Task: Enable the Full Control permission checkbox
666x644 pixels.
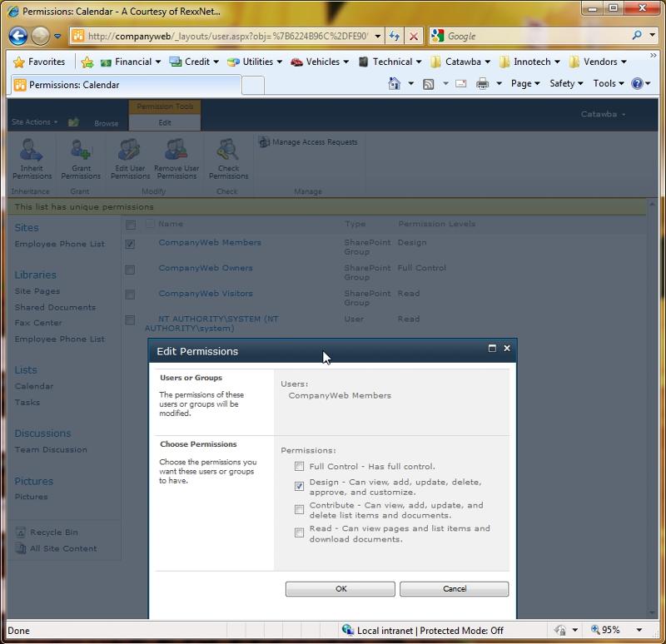Action: (299, 467)
